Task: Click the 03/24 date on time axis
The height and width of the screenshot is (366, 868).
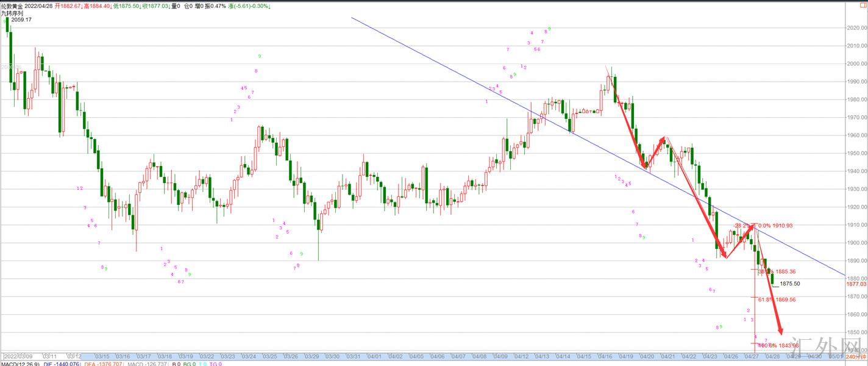Action: pyautogui.click(x=248, y=356)
